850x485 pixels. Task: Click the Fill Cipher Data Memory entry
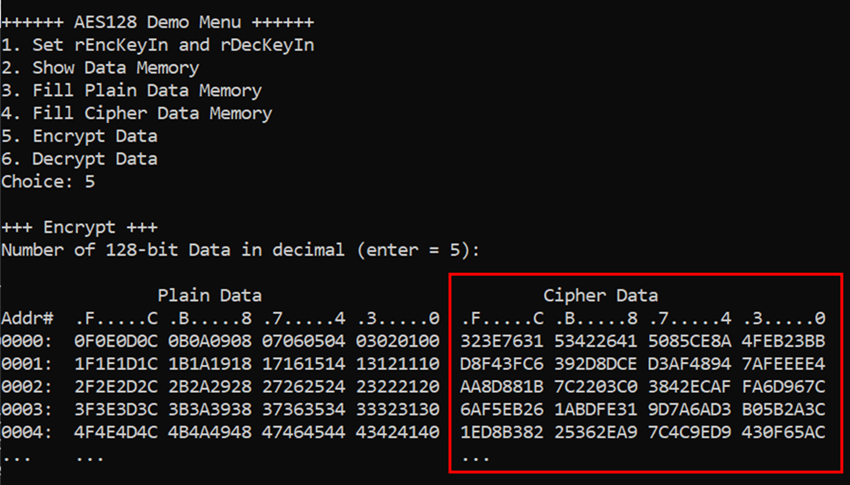(137, 113)
